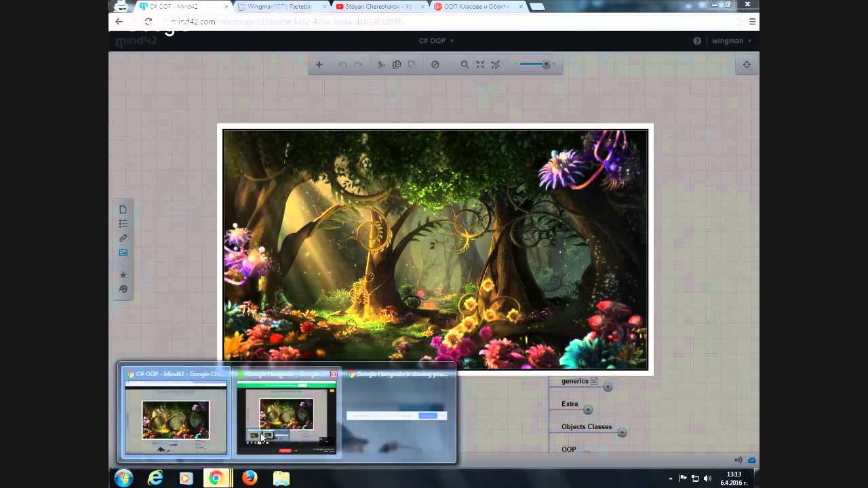This screenshot has height=488, width=868.
Task: Click the forest image in the lightbox
Action: [435, 249]
